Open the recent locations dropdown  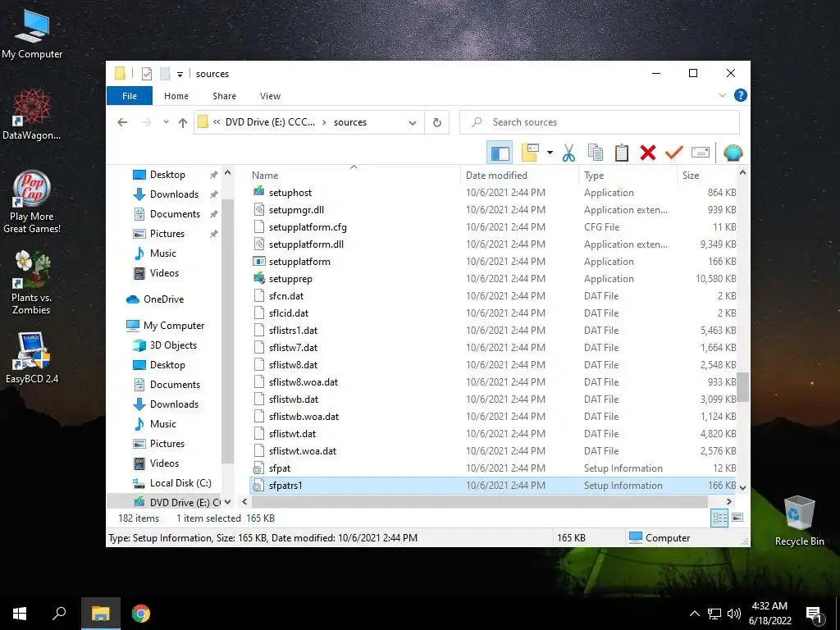[x=166, y=122]
